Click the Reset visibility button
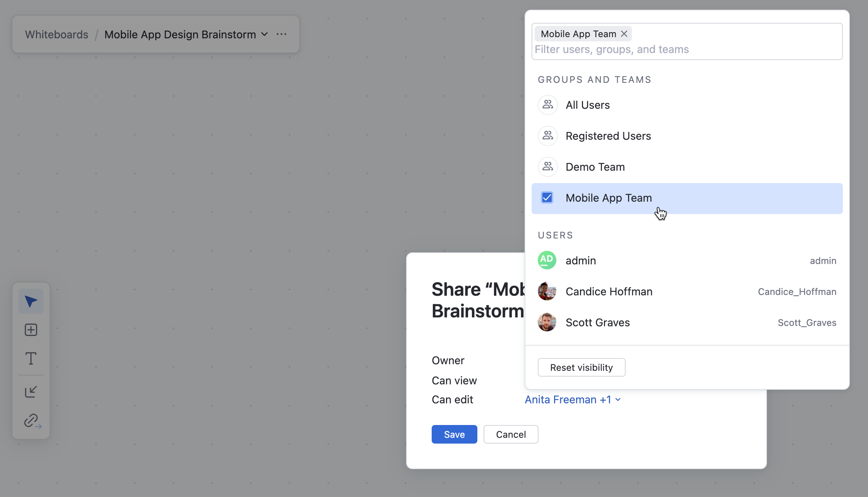This screenshot has height=497, width=868. pos(581,367)
